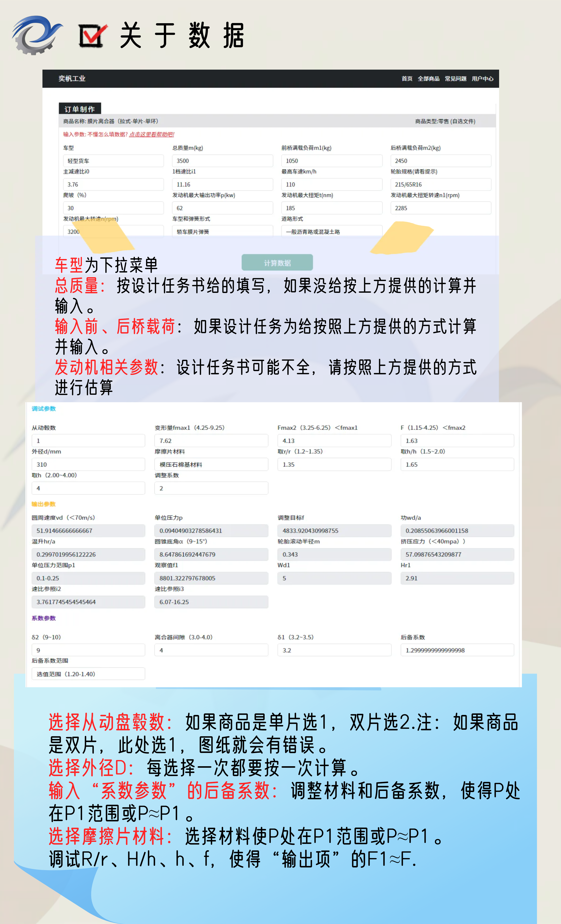The image size is (561, 924).
Task: Select the 从动毂数 field
Action: 88,441
